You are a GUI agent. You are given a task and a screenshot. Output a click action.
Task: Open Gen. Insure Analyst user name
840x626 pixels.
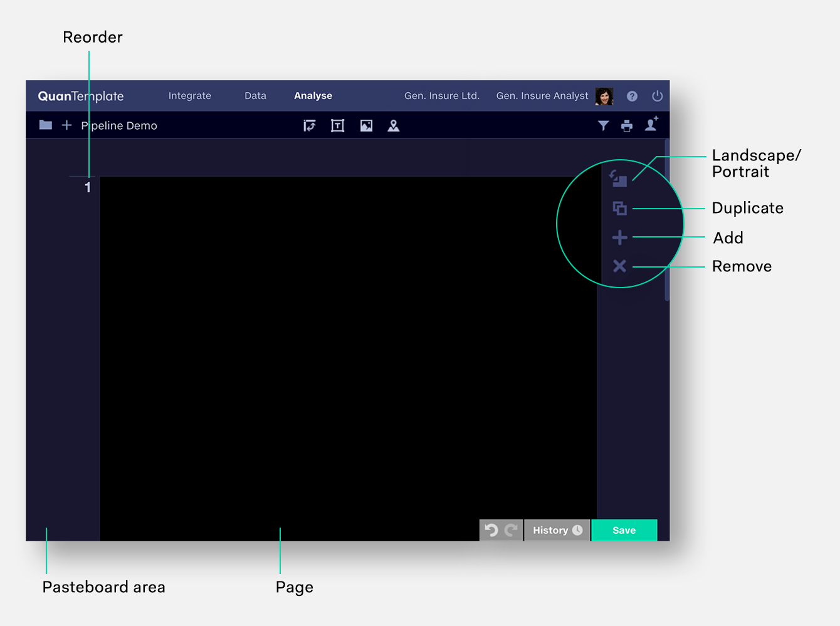coord(542,96)
